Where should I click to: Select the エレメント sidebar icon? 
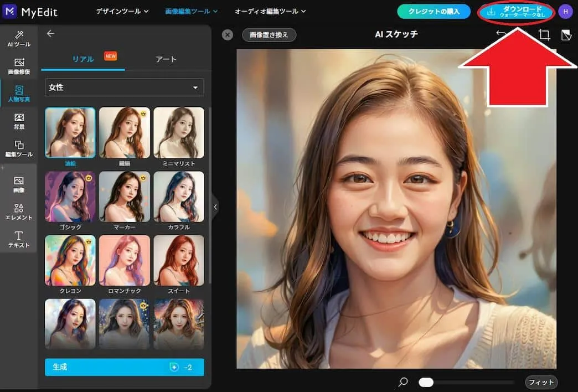coord(19,210)
